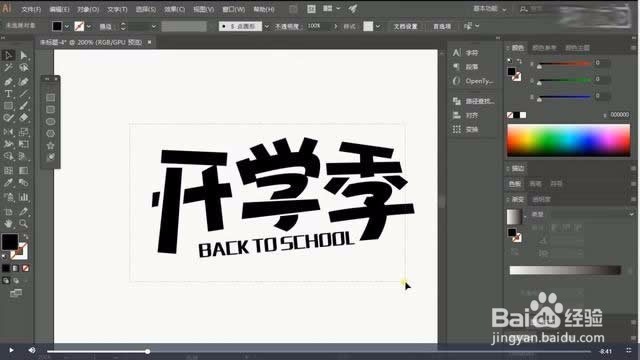Swap fill and stroke in toolbar

25,236
